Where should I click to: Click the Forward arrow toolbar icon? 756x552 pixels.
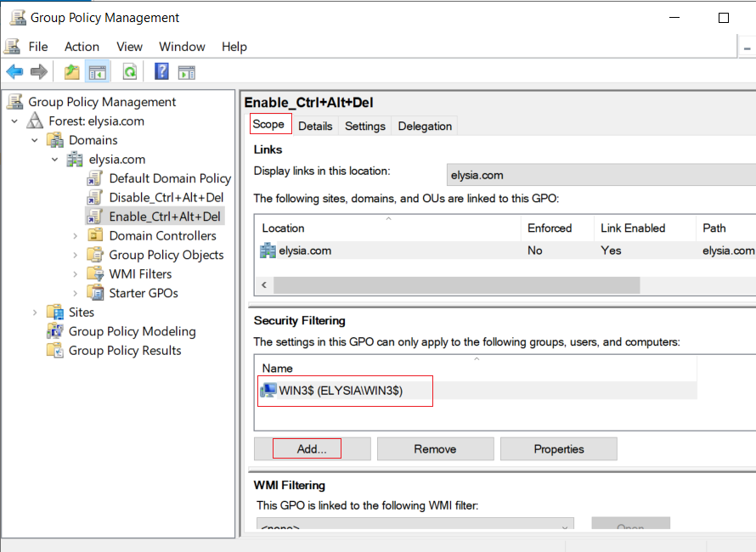(38, 72)
